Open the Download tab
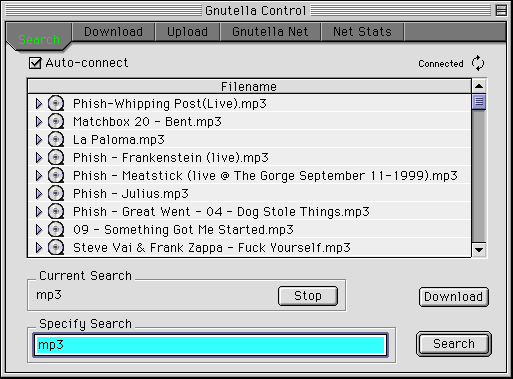 (x=113, y=32)
